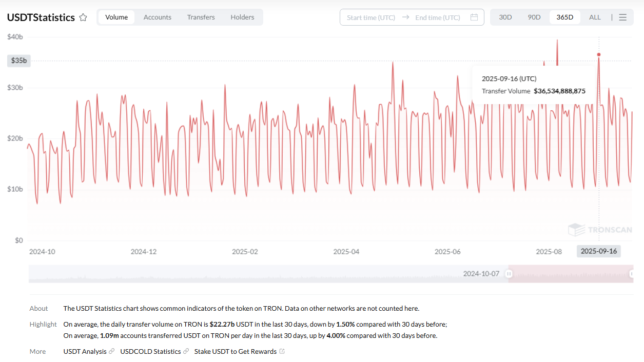
Task: Click external icon beside Stake USDT rewards
Action: [x=282, y=351]
